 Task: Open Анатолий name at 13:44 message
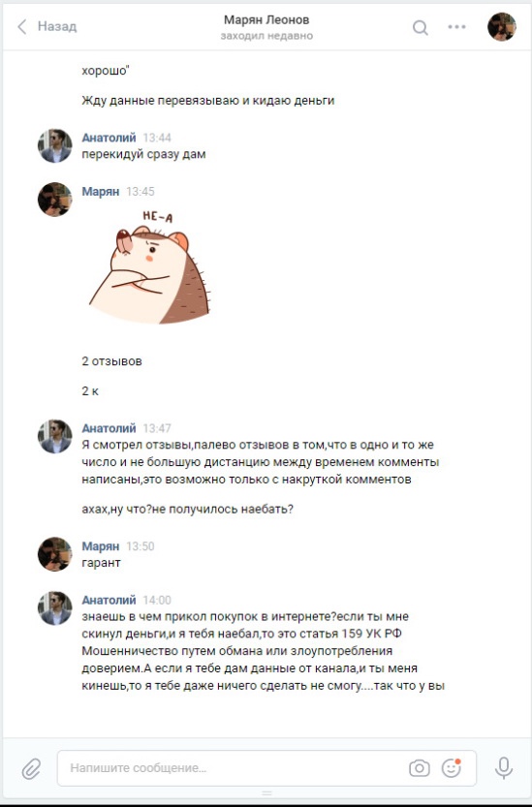(x=109, y=138)
